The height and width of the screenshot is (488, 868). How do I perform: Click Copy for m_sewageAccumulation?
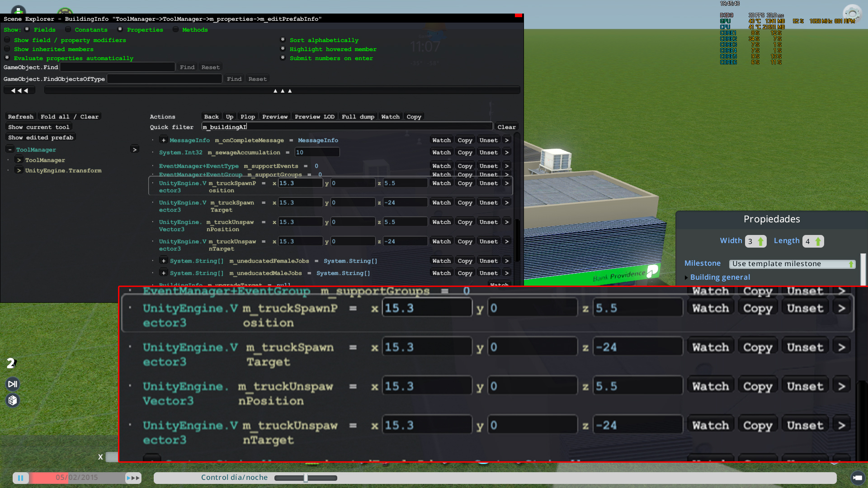pyautogui.click(x=465, y=152)
